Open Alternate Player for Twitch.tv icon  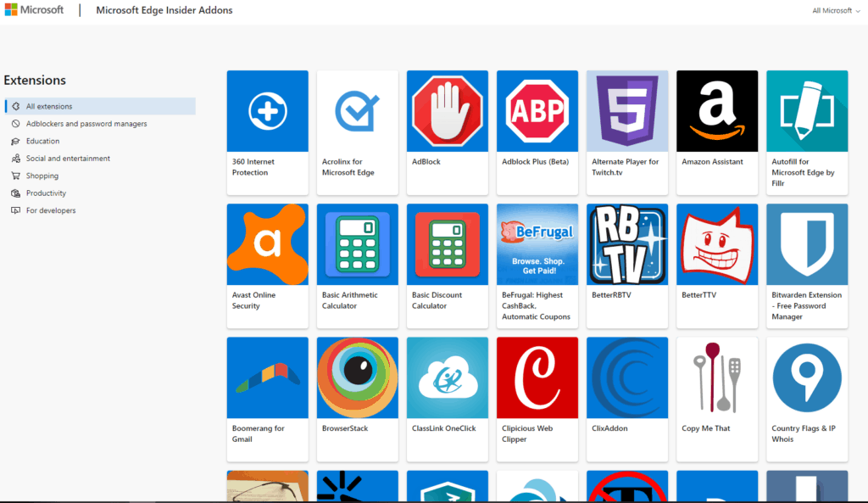point(627,111)
